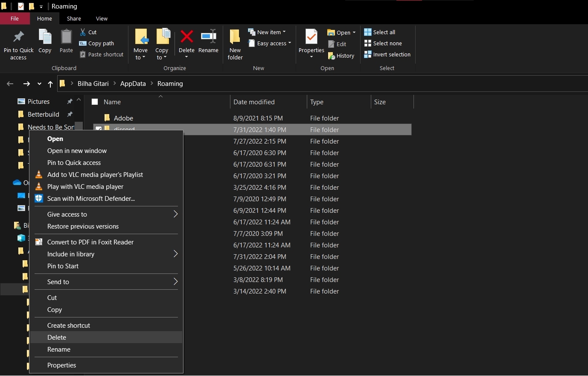
Task: Click the red Delete icon in ribbon
Action: 186,37
